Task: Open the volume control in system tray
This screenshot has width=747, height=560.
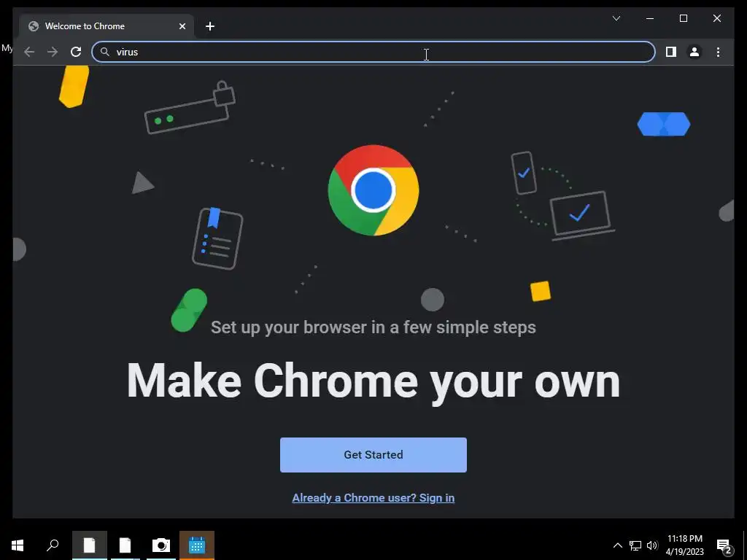Action: coord(652,545)
